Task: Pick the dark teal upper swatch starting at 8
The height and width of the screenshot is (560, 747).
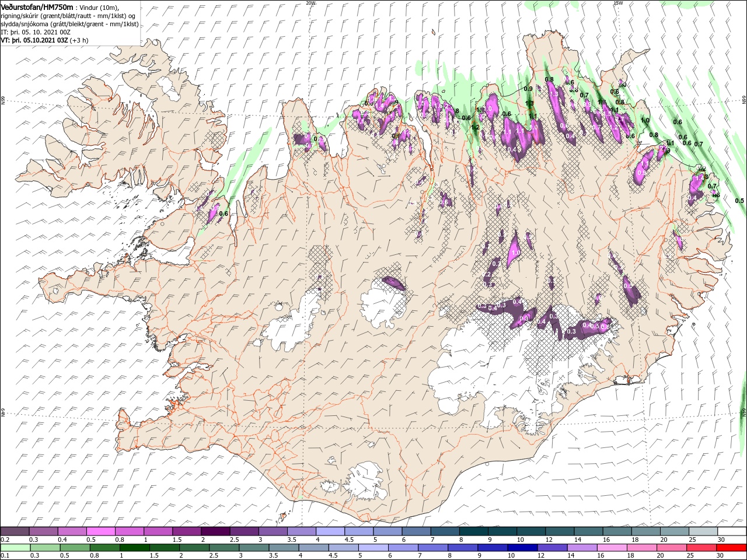Action: (x=473, y=531)
